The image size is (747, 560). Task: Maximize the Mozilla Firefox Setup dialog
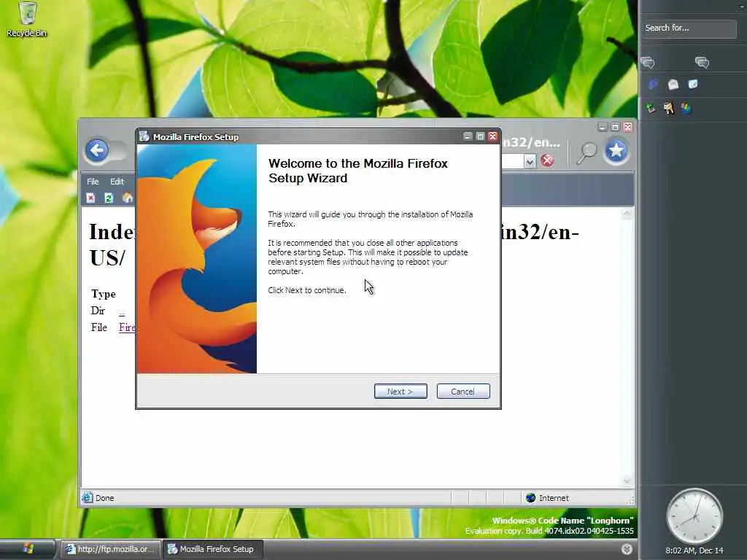pyautogui.click(x=480, y=136)
